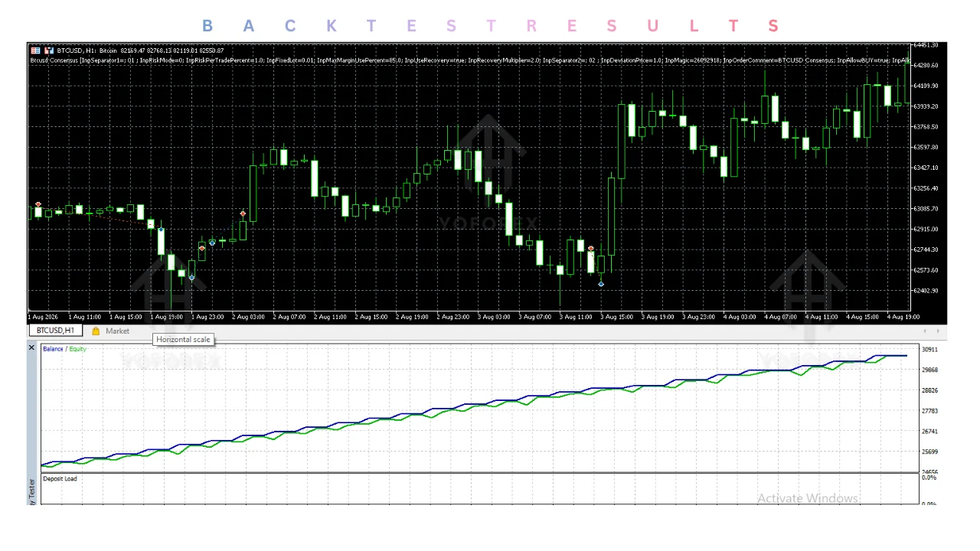The image size is (980, 551).
Task: Click the 2 Aug 03:00 time label
Action: pyautogui.click(x=248, y=316)
